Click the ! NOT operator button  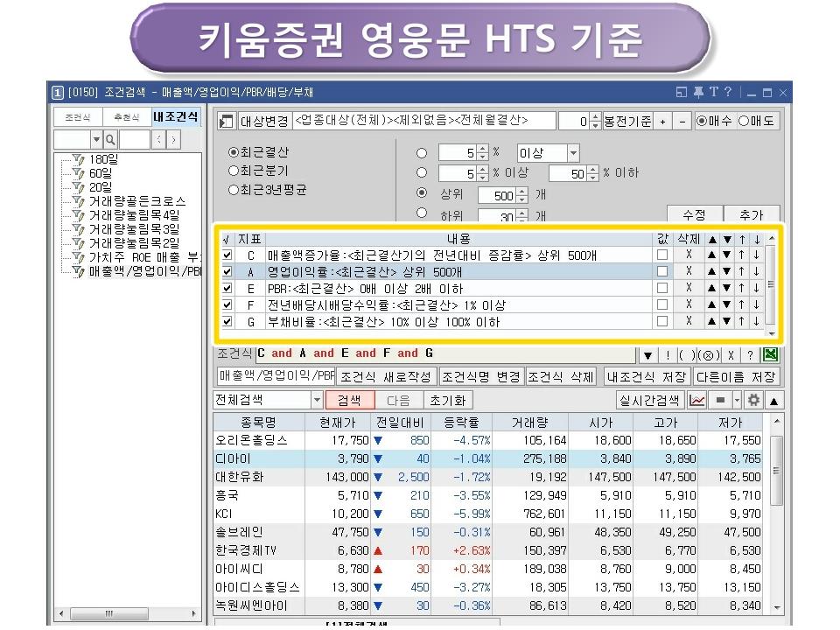coord(668,354)
